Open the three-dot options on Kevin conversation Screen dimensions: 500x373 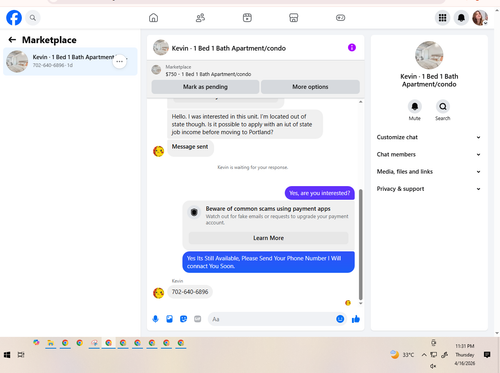[120, 61]
